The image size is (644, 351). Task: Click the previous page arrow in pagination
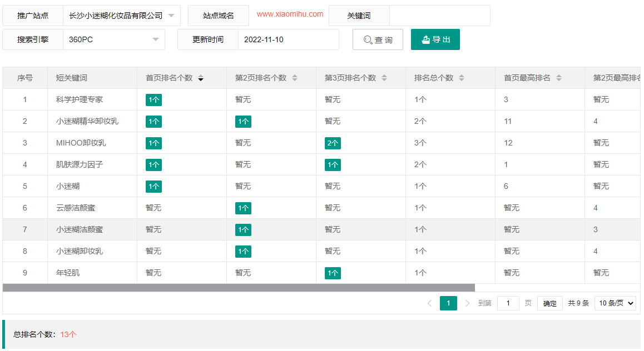pyautogui.click(x=429, y=303)
